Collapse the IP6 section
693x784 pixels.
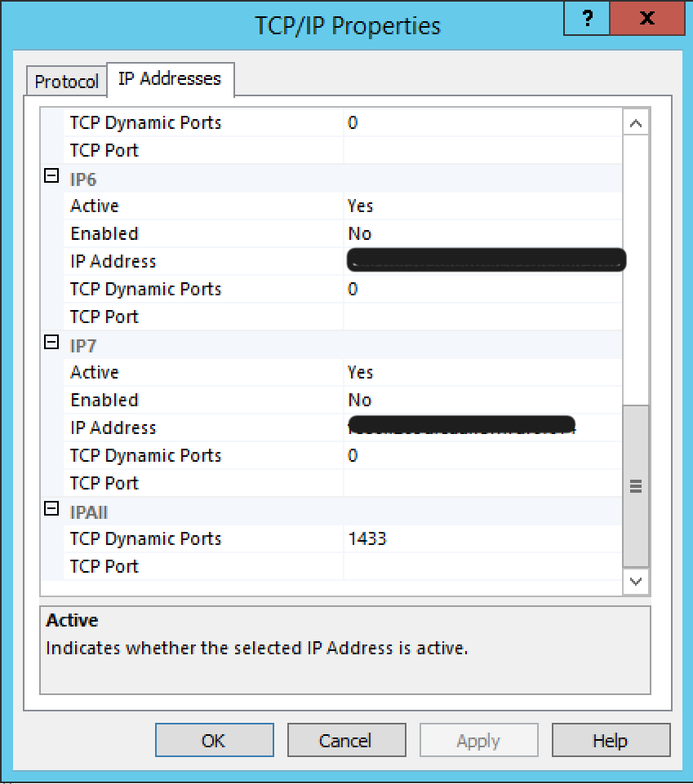click(51, 177)
